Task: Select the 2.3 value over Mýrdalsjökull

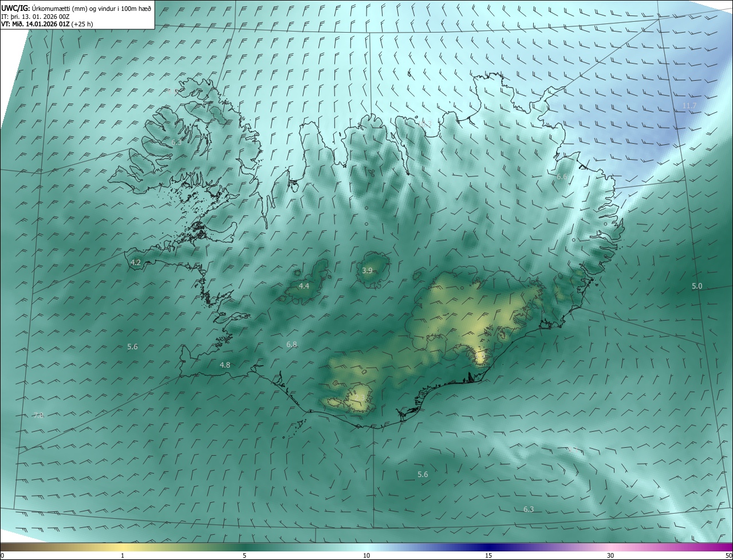Action: pos(360,398)
